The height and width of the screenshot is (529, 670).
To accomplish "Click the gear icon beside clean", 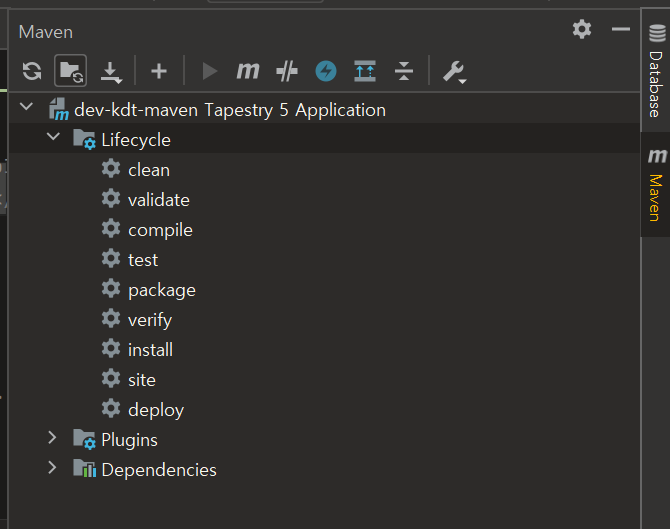I will (111, 168).
